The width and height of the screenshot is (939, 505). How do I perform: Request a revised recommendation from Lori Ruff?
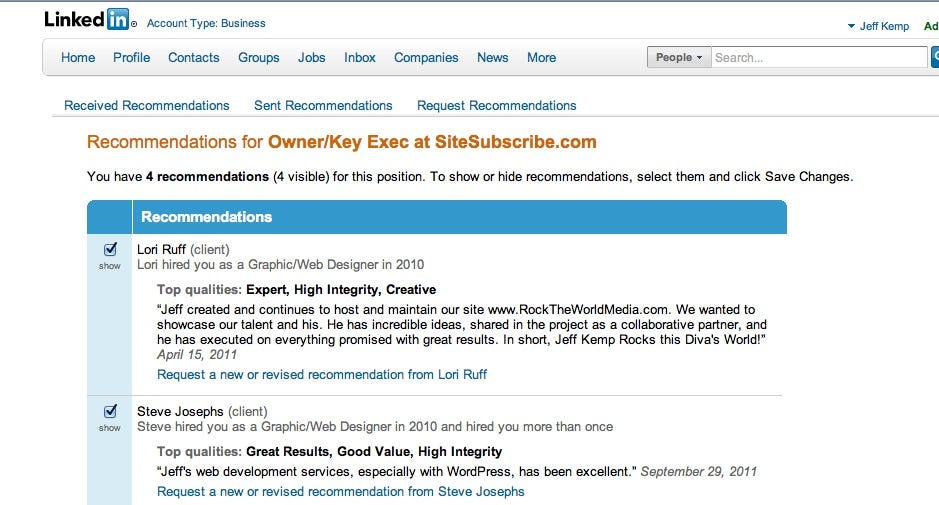tap(322, 374)
